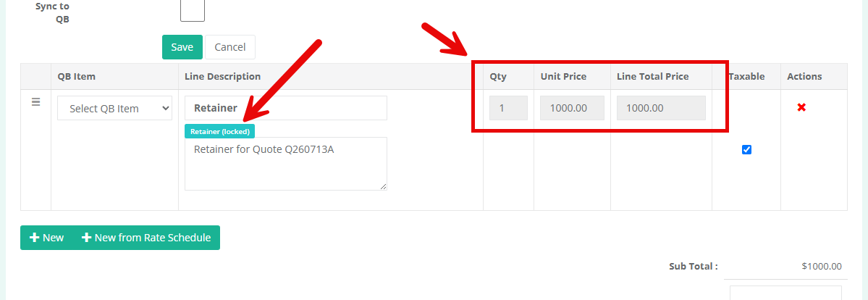Click the Cancel button
This screenshot has height=300, width=868.
(229, 47)
